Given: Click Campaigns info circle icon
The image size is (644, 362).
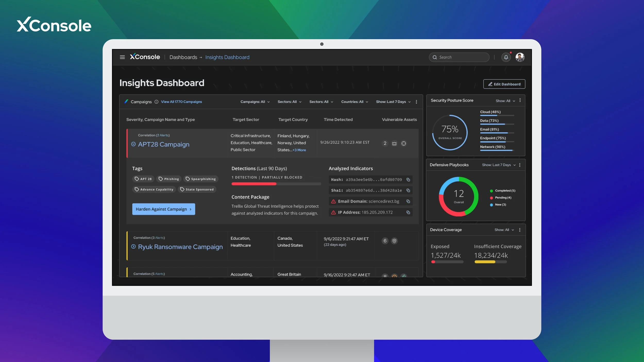Looking at the screenshot, I should 156,102.
